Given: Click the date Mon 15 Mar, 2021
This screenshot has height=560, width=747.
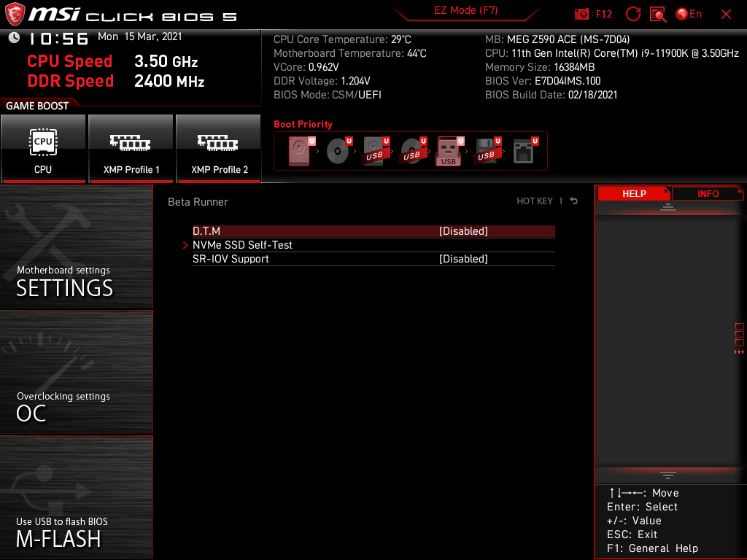Looking at the screenshot, I should 139,36.
